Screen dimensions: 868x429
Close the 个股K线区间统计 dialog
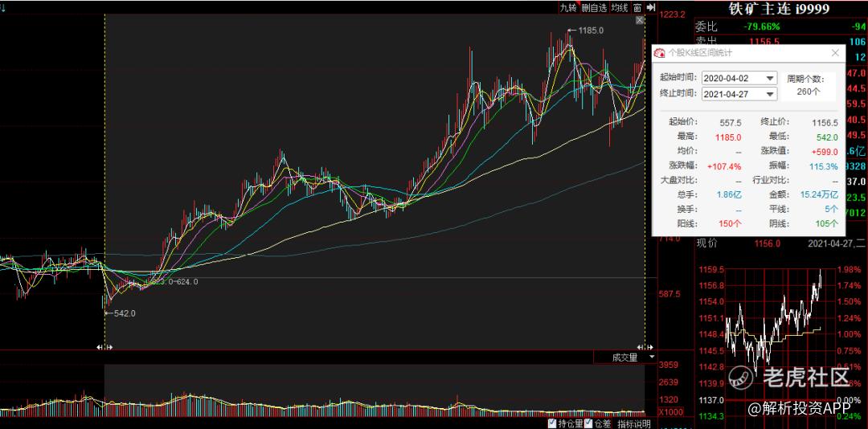tap(836, 53)
